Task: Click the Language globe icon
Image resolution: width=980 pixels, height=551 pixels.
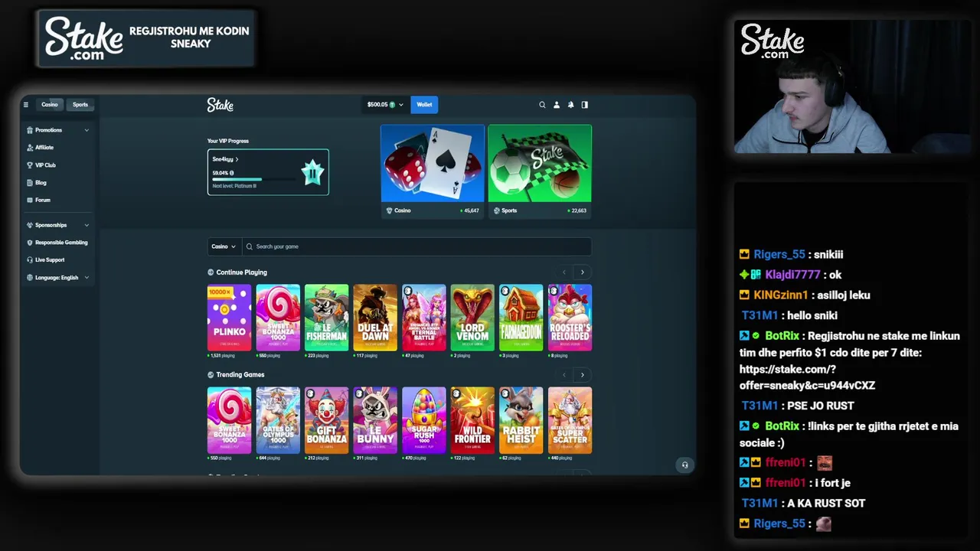Action: pyautogui.click(x=30, y=278)
